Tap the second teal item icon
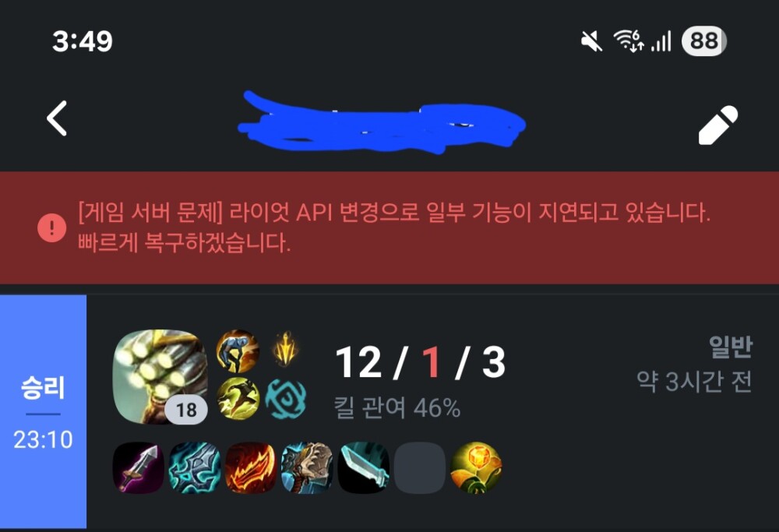The height and width of the screenshot is (532, 779). pyautogui.click(x=195, y=467)
